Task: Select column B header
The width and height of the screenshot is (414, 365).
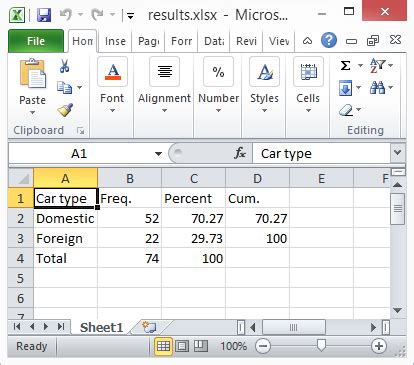Action: coord(130,178)
